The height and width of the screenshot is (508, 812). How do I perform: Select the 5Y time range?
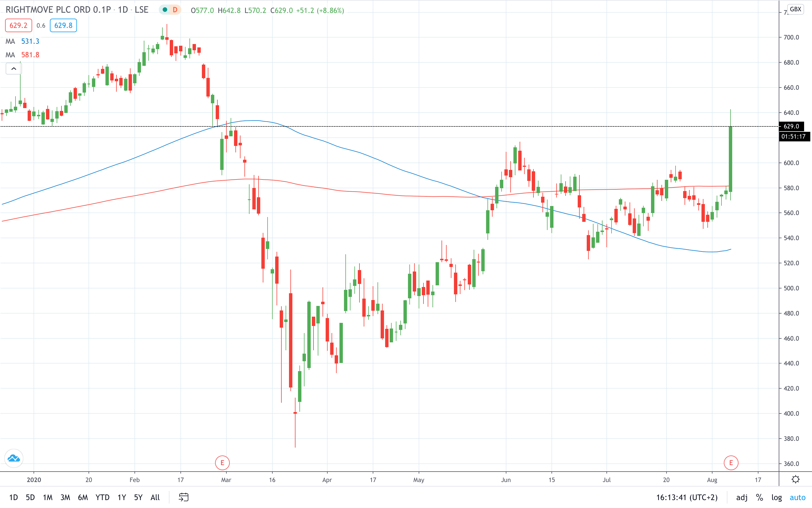pos(138,498)
